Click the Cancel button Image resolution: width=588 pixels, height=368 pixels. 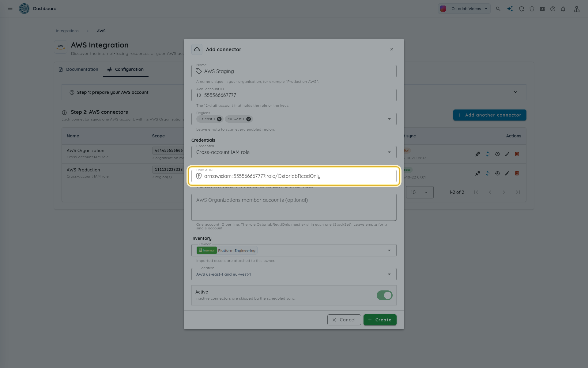(344, 320)
